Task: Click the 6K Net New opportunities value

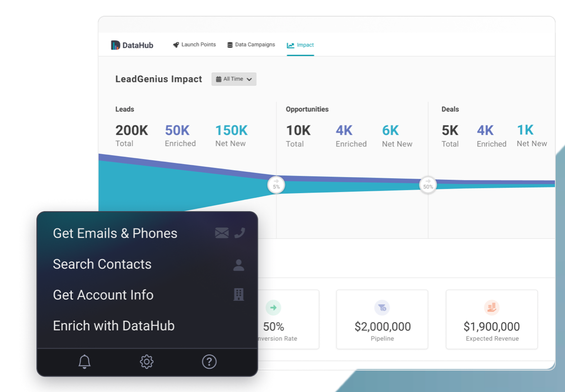Action: (x=390, y=131)
